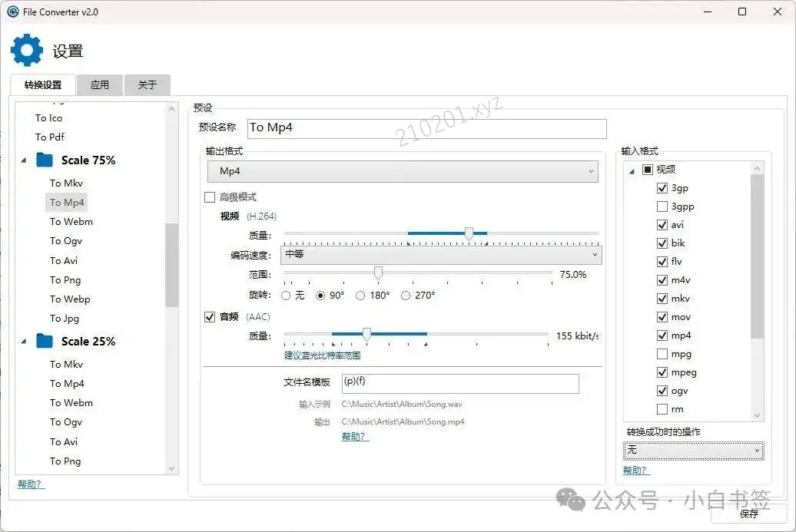Collapse the Scale 75% preset group
The image size is (796, 532).
coord(24,160)
